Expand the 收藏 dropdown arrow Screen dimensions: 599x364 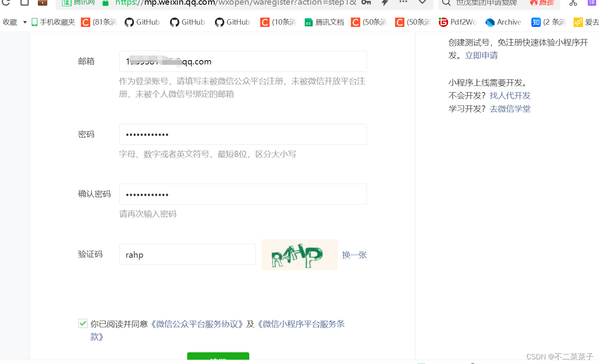click(x=25, y=22)
